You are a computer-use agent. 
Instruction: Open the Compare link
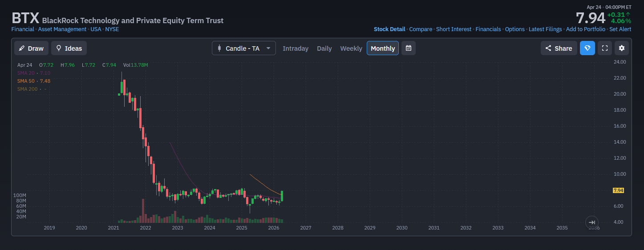pos(421,29)
